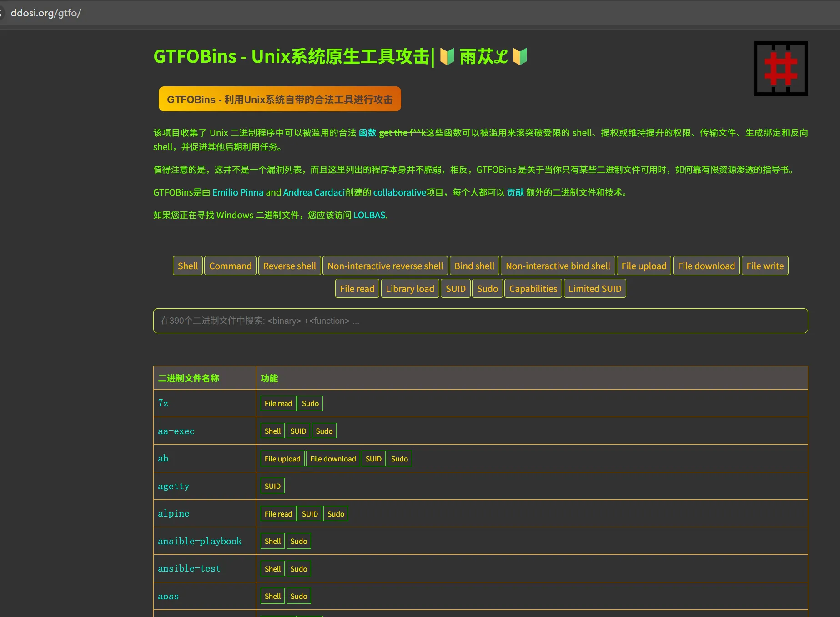Click the 功能 column header
Image resolution: width=840 pixels, height=617 pixels.
(x=269, y=378)
